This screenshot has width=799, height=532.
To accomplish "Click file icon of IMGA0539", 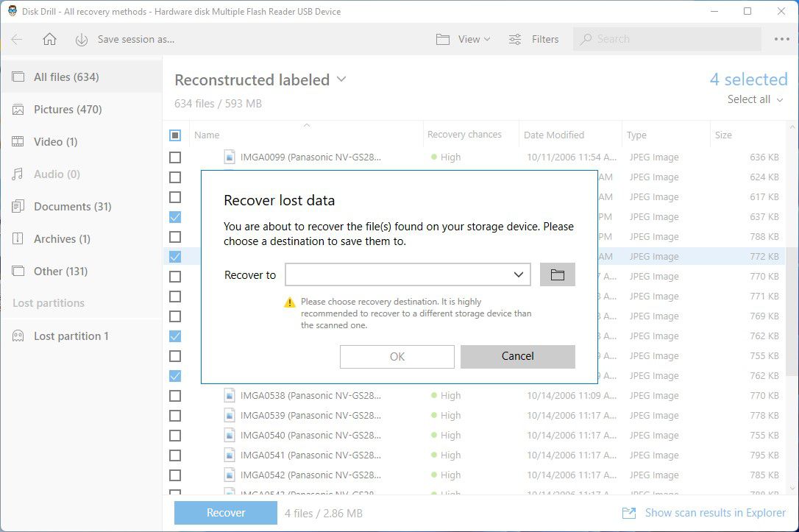I will point(230,415).
